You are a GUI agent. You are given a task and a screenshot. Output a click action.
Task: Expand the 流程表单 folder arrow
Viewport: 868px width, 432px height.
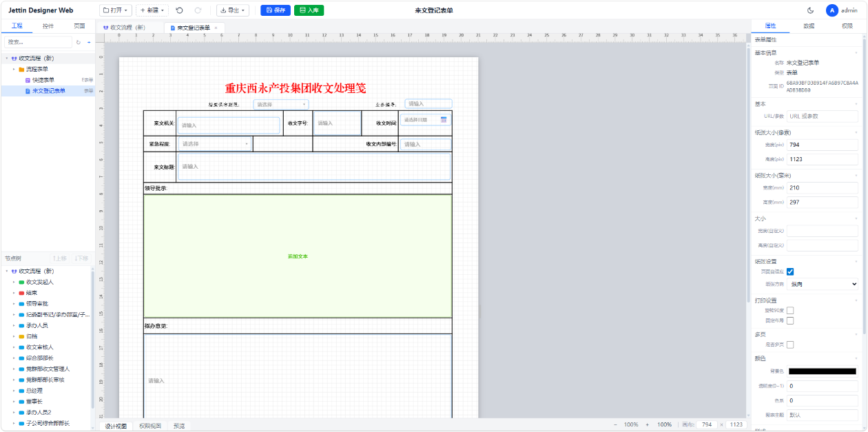tap(14, 70)
